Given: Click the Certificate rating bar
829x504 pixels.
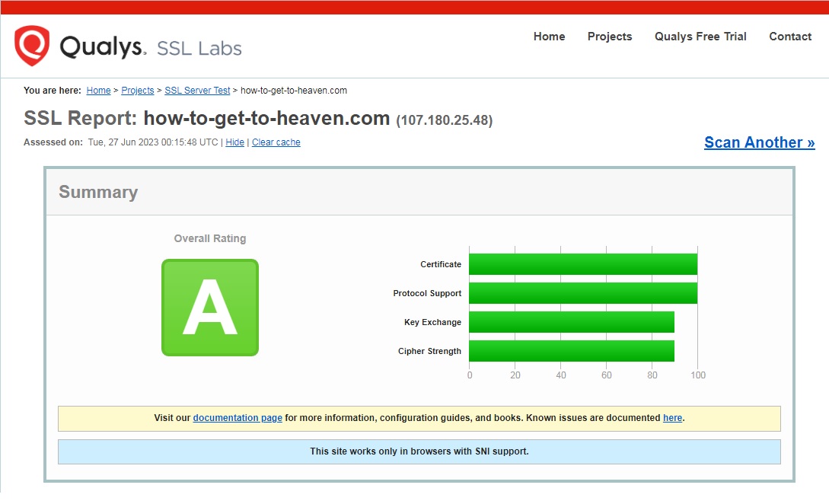Looking at the screenshot, I should [x=582, y=263].
